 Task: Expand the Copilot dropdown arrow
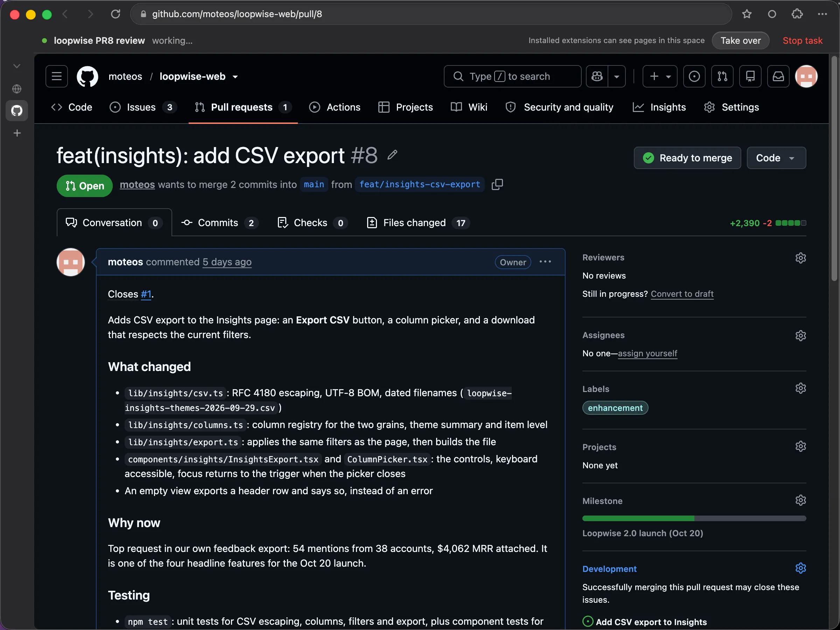617,76
